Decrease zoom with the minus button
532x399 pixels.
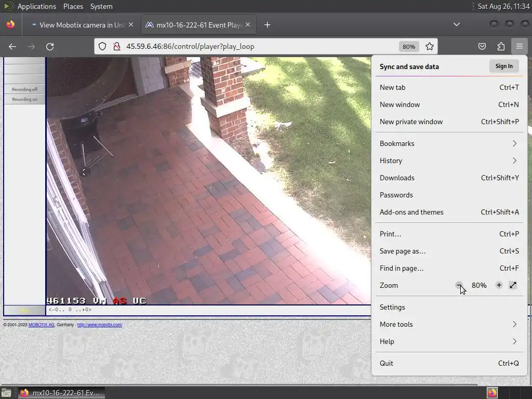tap(459, 285)
